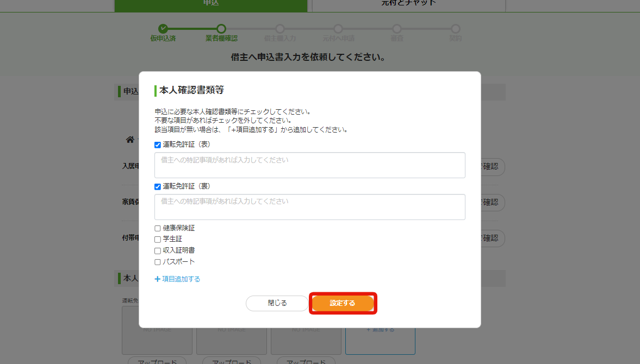Image resolution: width=640 pixels, height=364 pixels.
Task: Click the plus icon beside 項目追加する
Action: pos(158,279)
